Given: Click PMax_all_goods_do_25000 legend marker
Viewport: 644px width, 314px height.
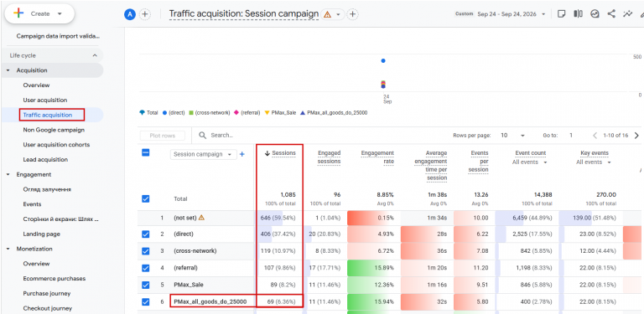Looking at the screenshot, I should [303, 113].
